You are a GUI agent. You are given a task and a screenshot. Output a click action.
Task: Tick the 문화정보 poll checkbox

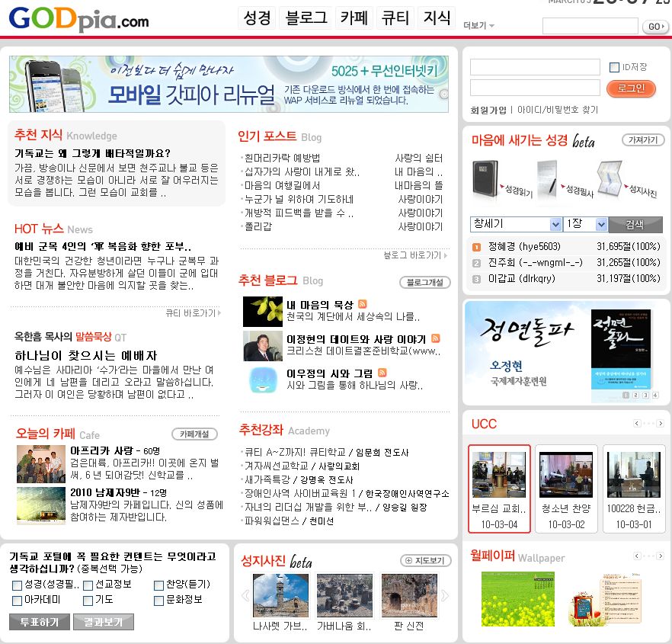(x=158, y=601)
